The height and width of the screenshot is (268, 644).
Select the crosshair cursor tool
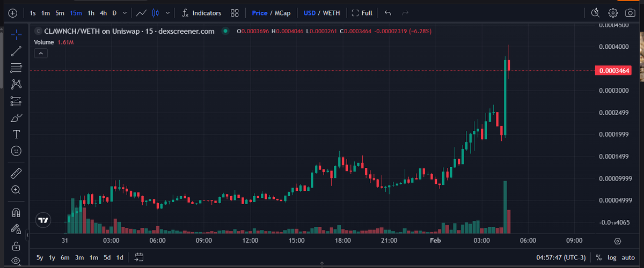click(16, 35)
